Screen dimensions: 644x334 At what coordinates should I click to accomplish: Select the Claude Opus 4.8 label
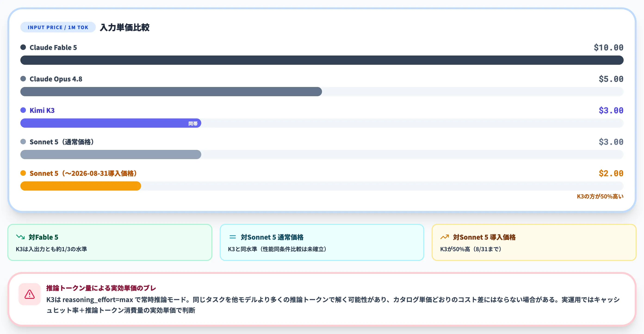pyautogui.click(x=56, y=79)
